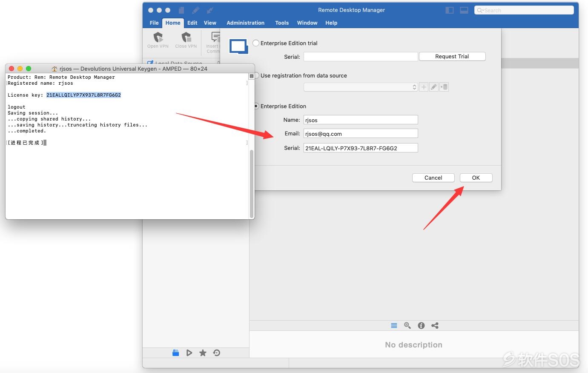
Task: Open the File menu
Action: click(x=154, y=23)
